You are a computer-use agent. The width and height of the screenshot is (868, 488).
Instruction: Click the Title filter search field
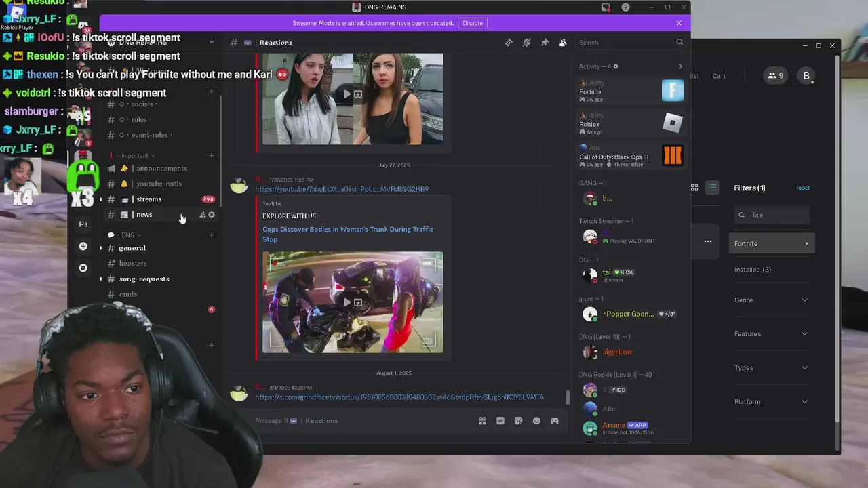(x=772, y=215)
